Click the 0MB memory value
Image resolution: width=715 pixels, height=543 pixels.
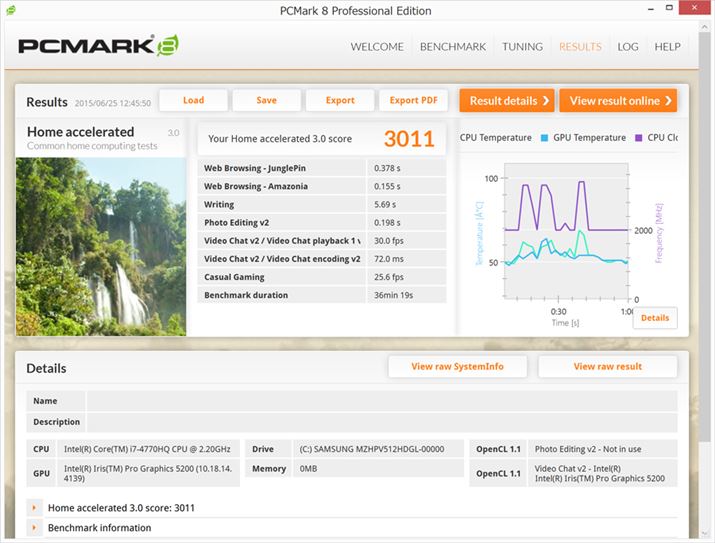click(308, 469)
